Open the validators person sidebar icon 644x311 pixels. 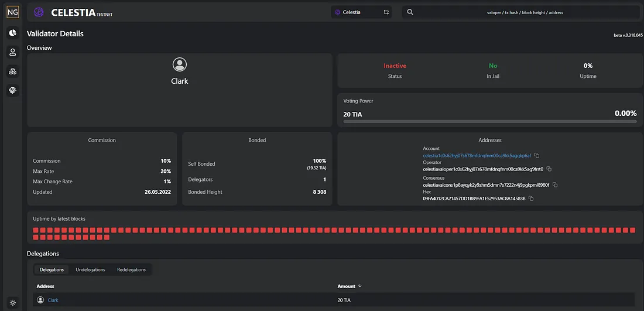[x=13, y=52]
